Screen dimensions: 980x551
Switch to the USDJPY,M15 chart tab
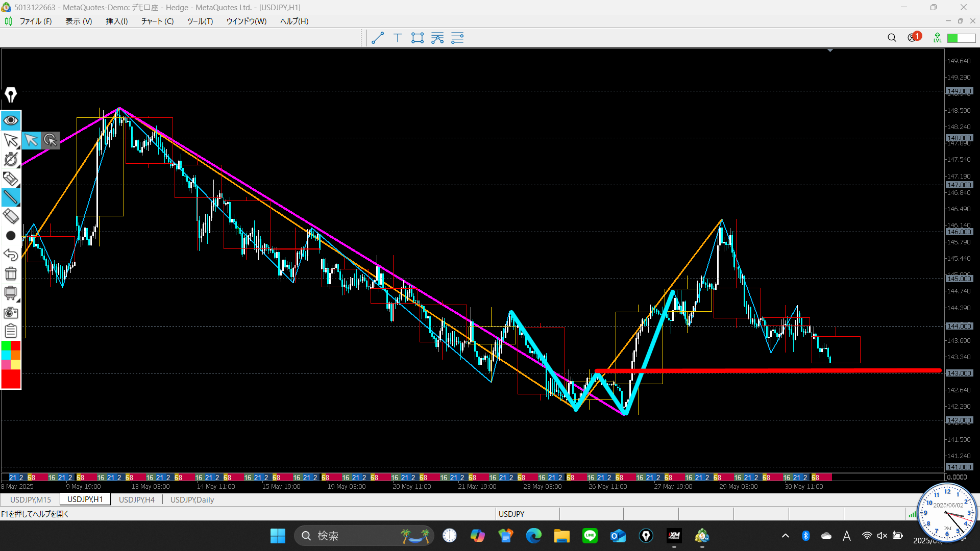coord(31,499)
